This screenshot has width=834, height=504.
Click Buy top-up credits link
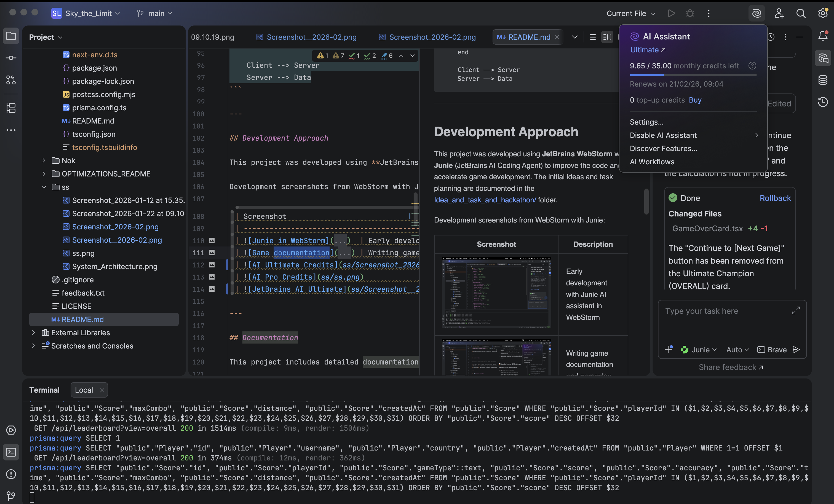click(x=695, y=100)
